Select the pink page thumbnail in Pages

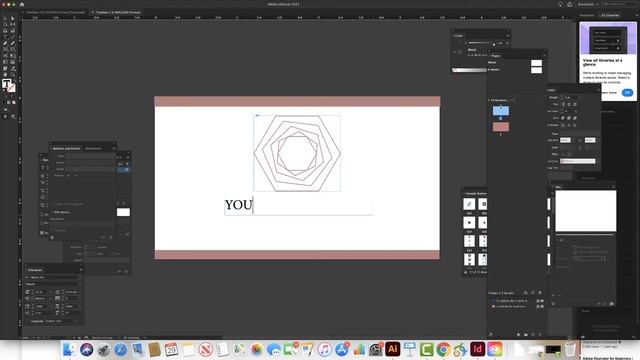pyautogui.click(x=501, y=127)
